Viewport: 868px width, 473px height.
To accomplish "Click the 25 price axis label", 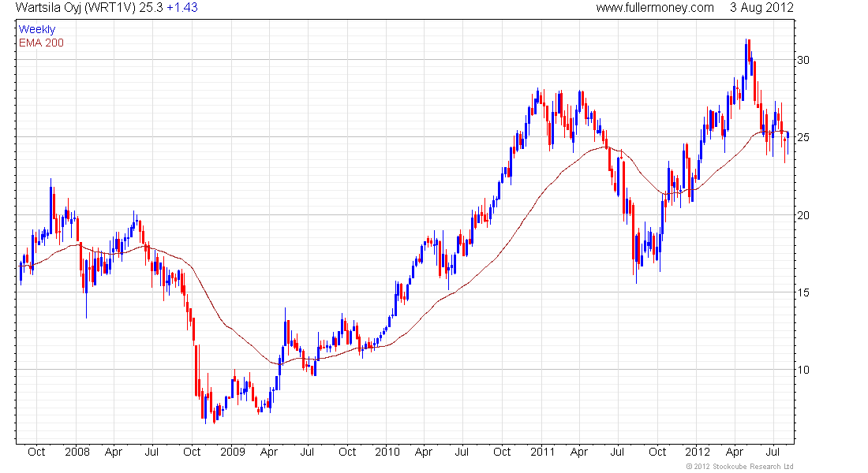I will tap(803, 137).
